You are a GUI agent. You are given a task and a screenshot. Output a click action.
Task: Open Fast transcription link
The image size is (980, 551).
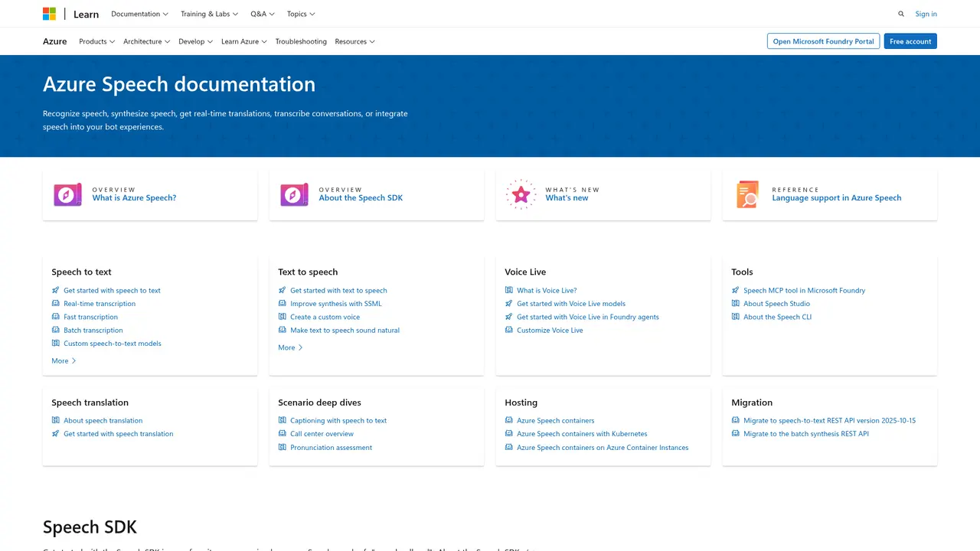coord(90,317)
